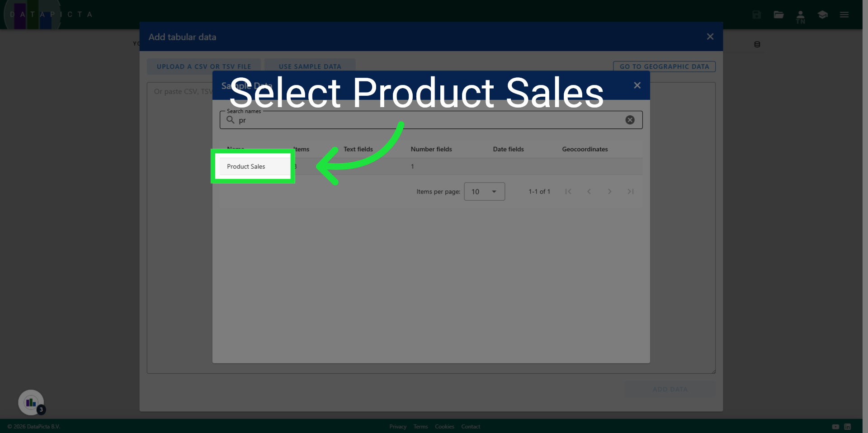Open a saved project via the folder icon

point(778,14)
